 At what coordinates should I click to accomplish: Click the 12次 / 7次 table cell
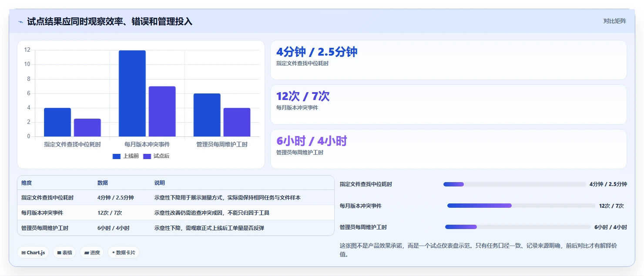pyautogui.click(x=110, y=213)
